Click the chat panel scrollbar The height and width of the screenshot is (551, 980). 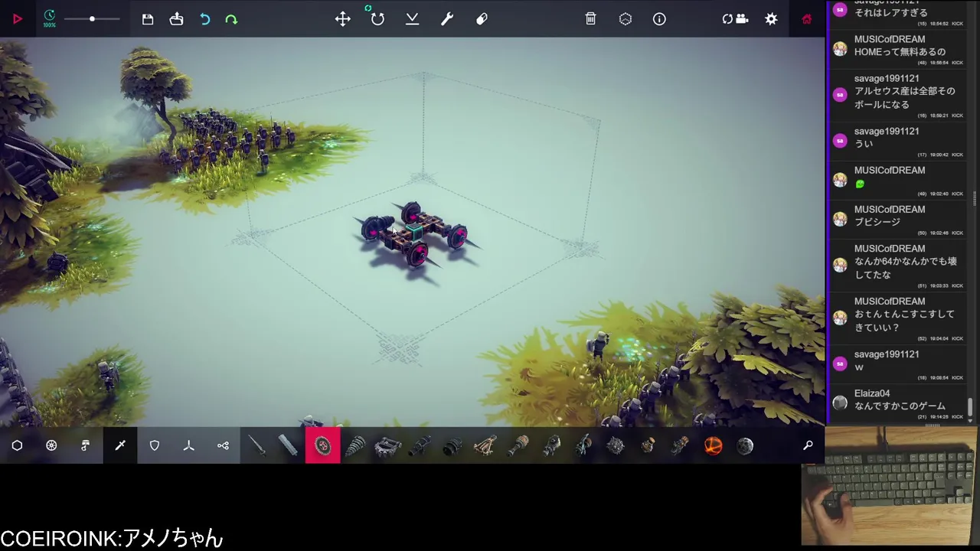click(x=971, y=408)
